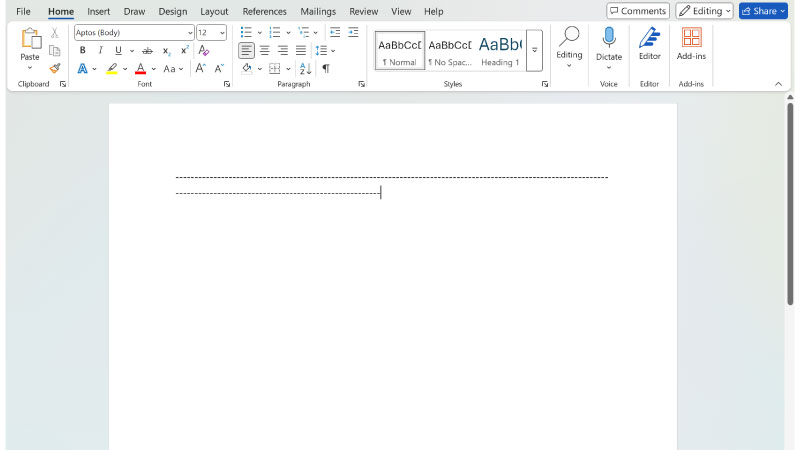
Task: Open the Add-ins button
Action: pos(691,45)
